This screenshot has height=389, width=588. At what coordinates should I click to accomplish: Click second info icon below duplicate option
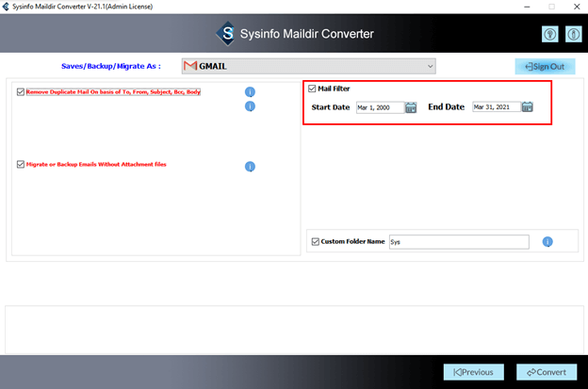point(250,106)
